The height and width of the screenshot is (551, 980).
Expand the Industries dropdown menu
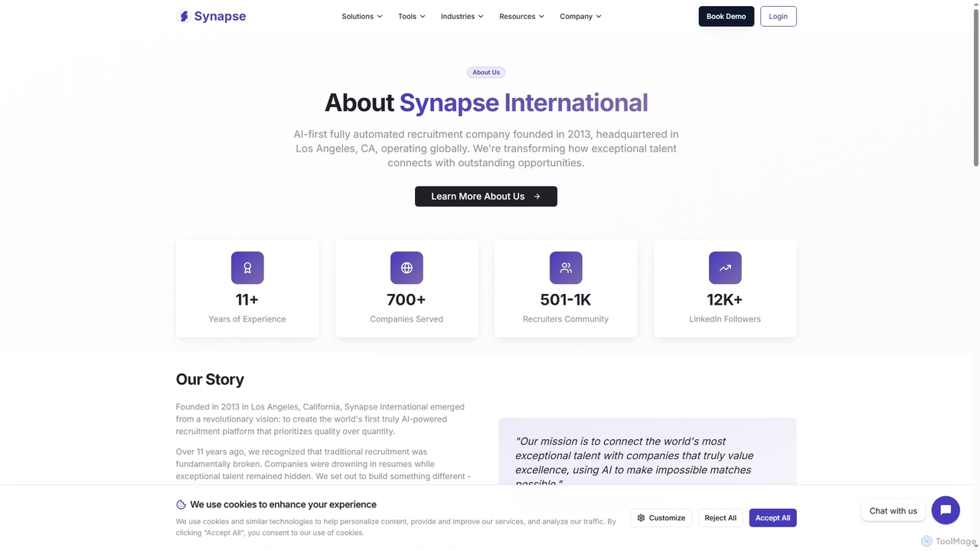coord(462,16)
